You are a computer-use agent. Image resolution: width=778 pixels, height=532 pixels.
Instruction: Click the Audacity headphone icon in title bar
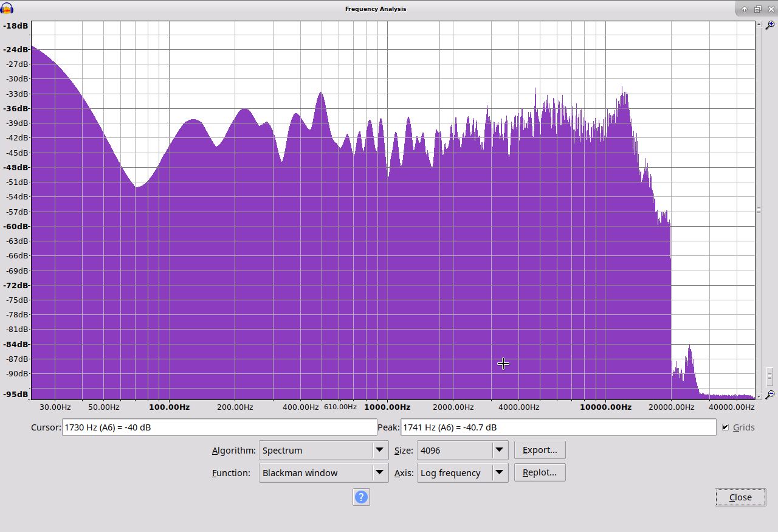pyautogui.click(x=7, y=9)
